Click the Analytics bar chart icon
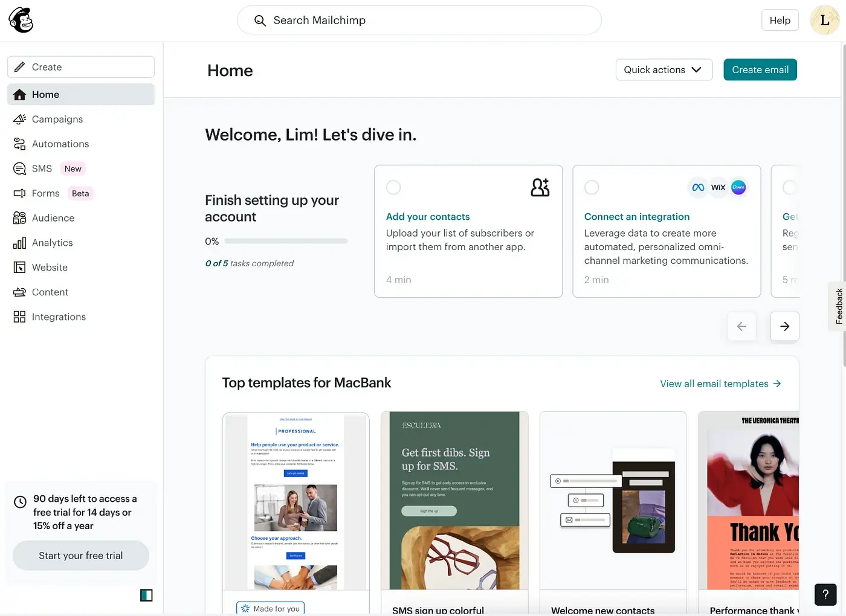846x616 pixels. pos(19,243)
